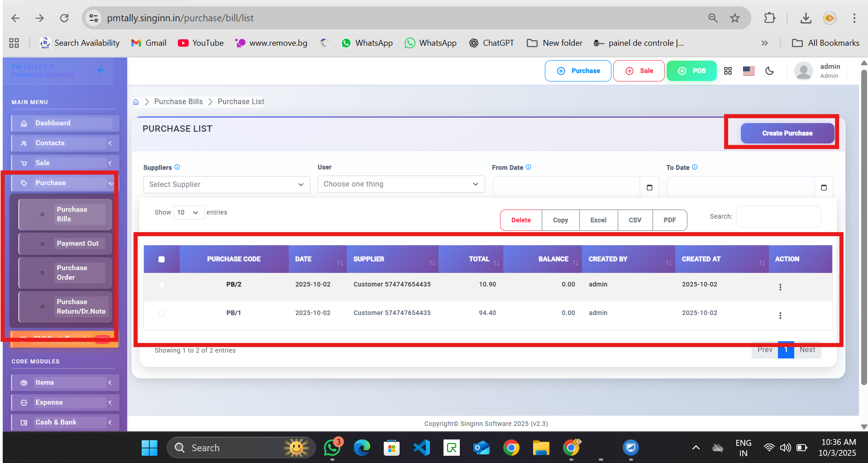Open Purchase Order in the sidebar
Screen dimensions: 868x463
[72, 272]
